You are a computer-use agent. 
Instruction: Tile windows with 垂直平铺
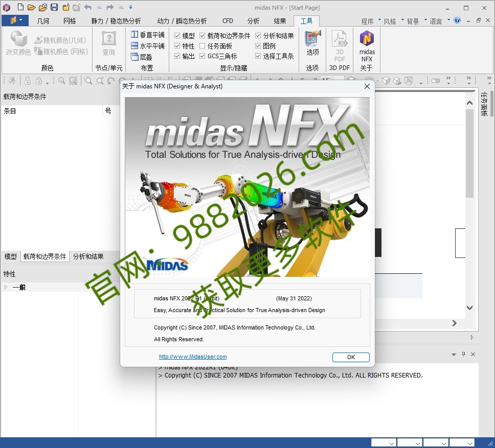coord(148,35)
